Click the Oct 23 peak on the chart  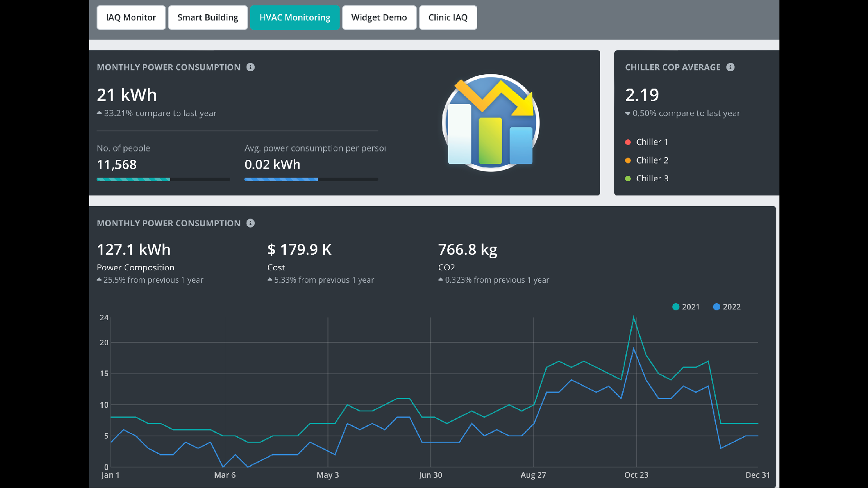634,318
